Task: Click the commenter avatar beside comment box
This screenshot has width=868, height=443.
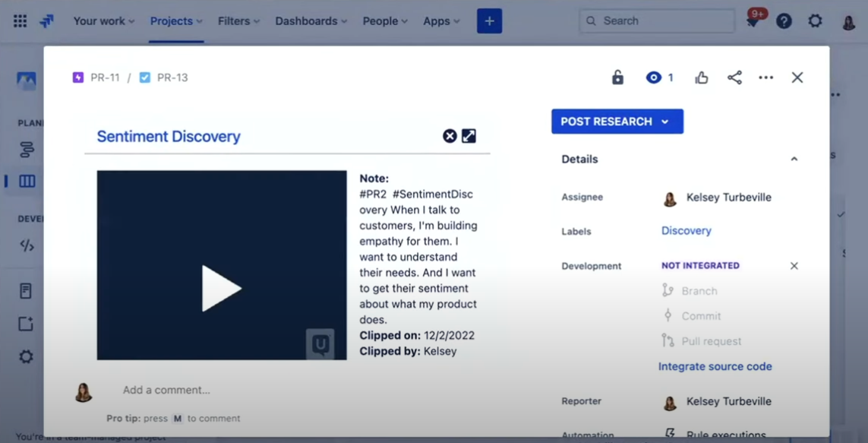Action: (84, 392)
